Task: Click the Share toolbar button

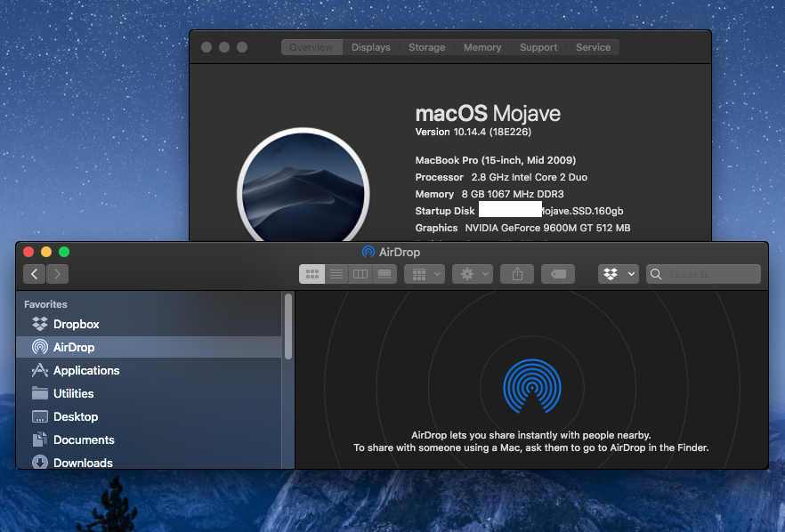Action: [x=517, y=274]
